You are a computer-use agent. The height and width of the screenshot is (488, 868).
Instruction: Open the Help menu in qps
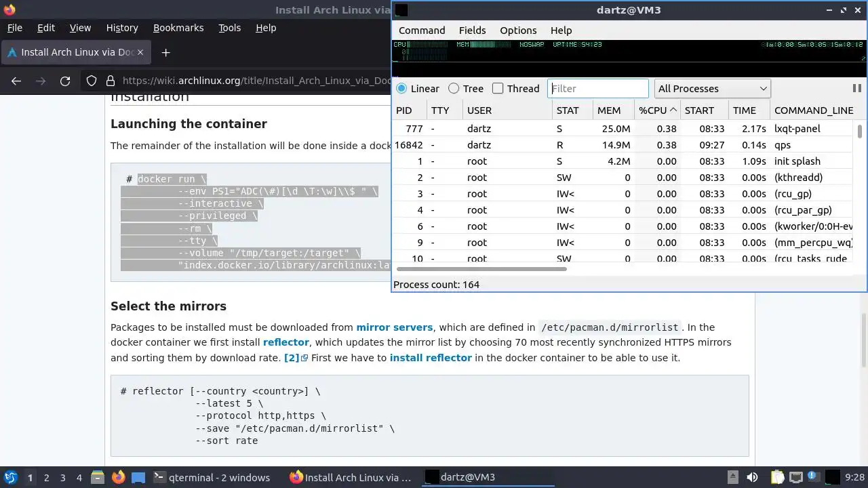tap(561, 30)
